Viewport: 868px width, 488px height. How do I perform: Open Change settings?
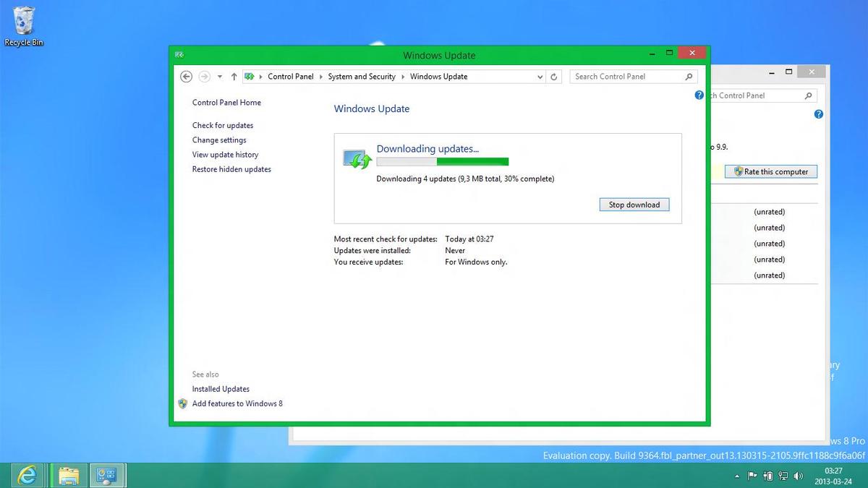point(219,140)
